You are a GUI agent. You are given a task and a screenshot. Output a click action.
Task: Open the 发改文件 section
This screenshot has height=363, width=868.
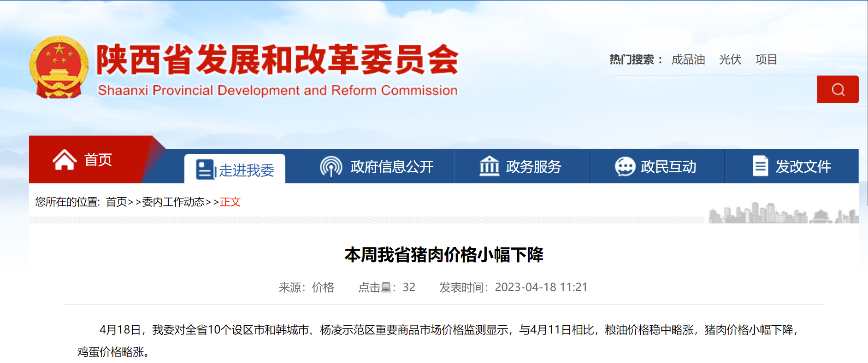[x=803, y=166]
